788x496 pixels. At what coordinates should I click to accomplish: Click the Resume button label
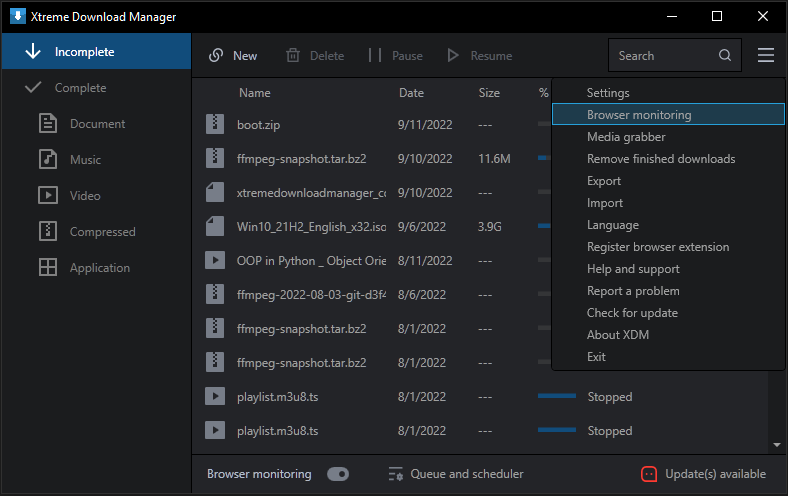click(491, 56)
